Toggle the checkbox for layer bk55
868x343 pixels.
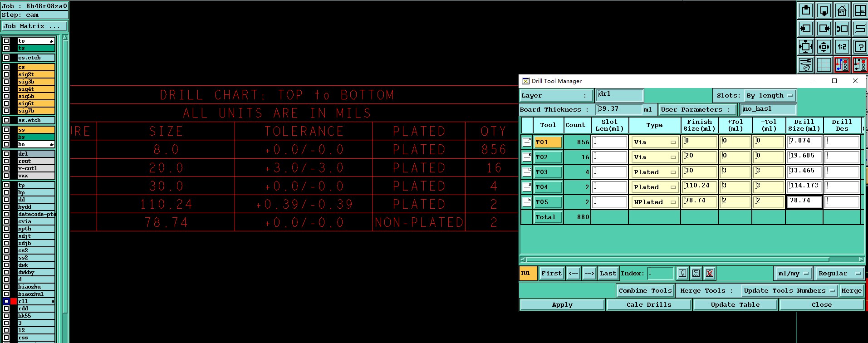pyautogui.click(x=6, y=316)
